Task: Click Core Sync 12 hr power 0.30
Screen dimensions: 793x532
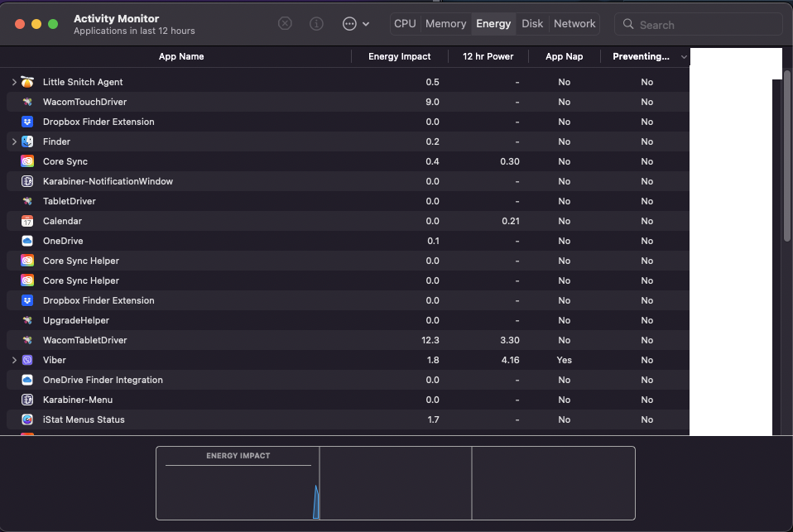Action: (x=510, y=161)
